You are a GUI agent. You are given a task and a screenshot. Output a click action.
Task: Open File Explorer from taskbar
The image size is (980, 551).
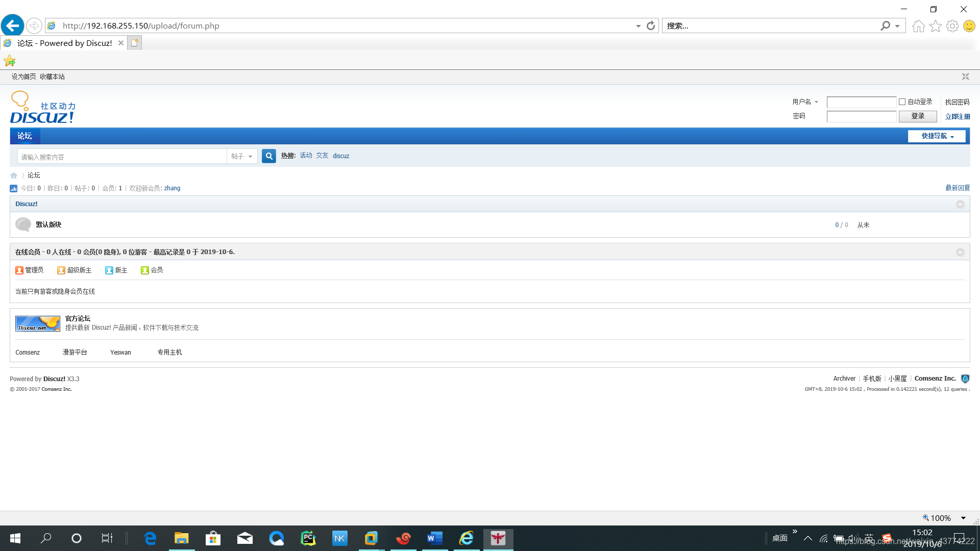coord(182,538)
